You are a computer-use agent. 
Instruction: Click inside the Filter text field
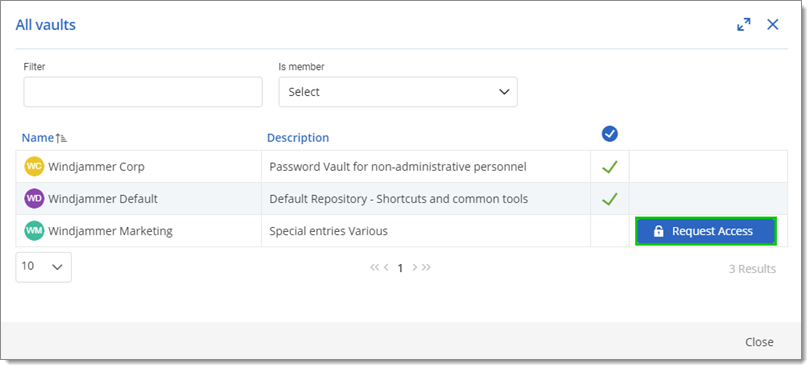tap(143, 92)
